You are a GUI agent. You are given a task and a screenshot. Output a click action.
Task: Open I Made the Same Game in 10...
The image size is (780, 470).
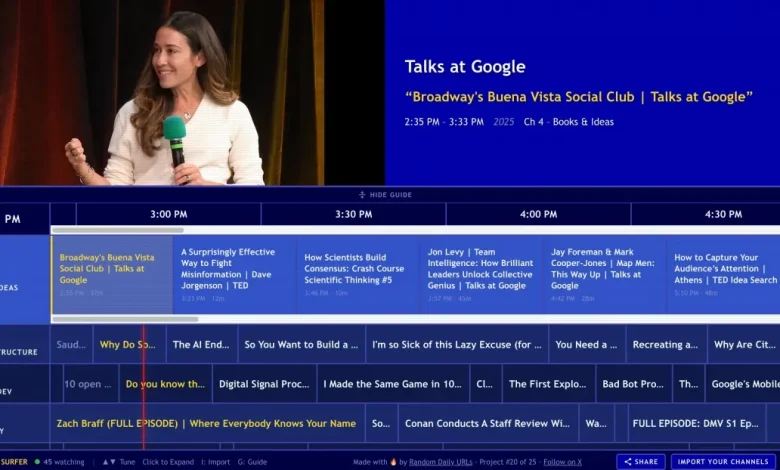393,384
